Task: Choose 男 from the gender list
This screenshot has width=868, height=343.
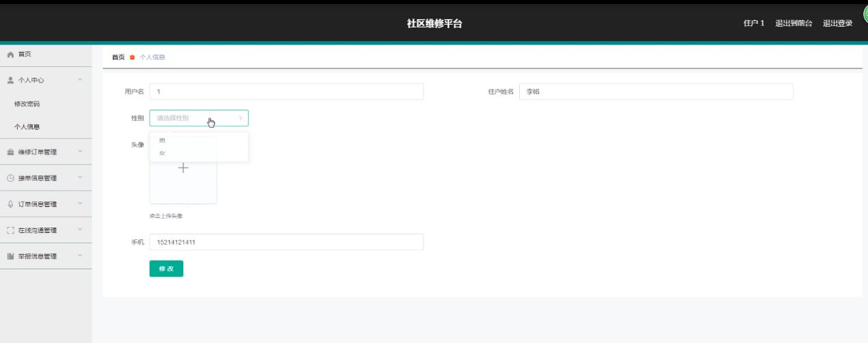Action: pyautogui.click(x=199, y=140)
